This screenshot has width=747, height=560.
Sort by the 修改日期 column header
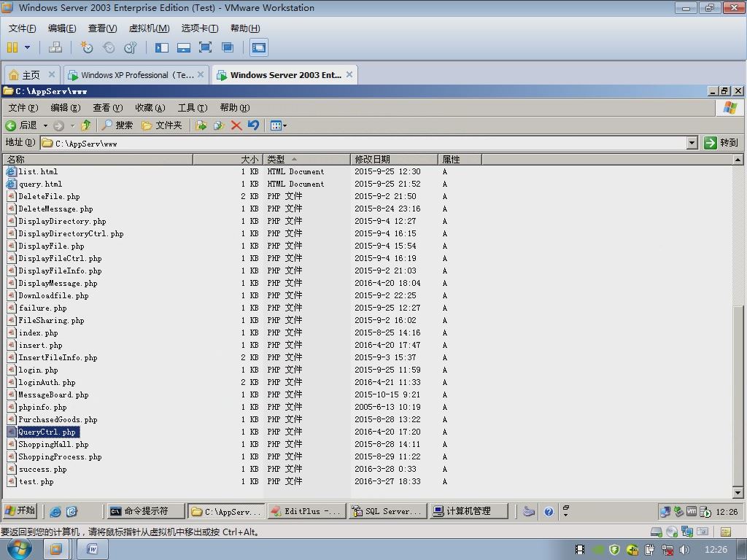click(x=394, y=159)
